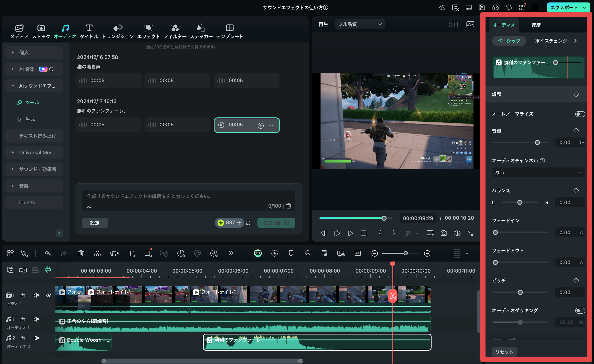
Task: Undo the last action
Action: tap(48, 253)
